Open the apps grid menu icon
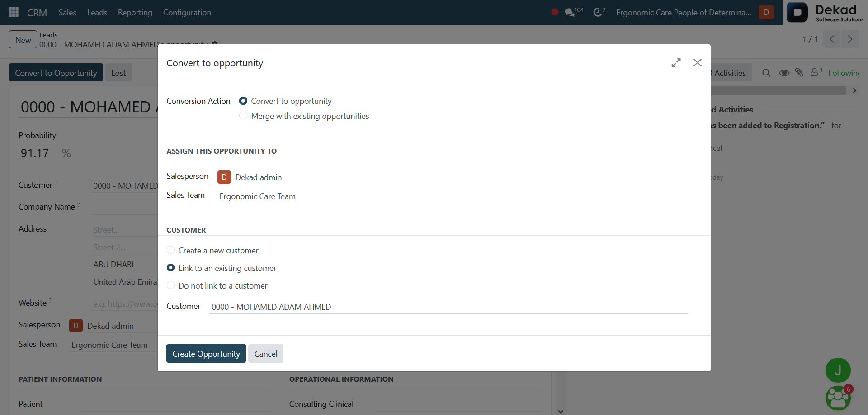This screenshot has height=415, width=868. [x=14, y=12]
